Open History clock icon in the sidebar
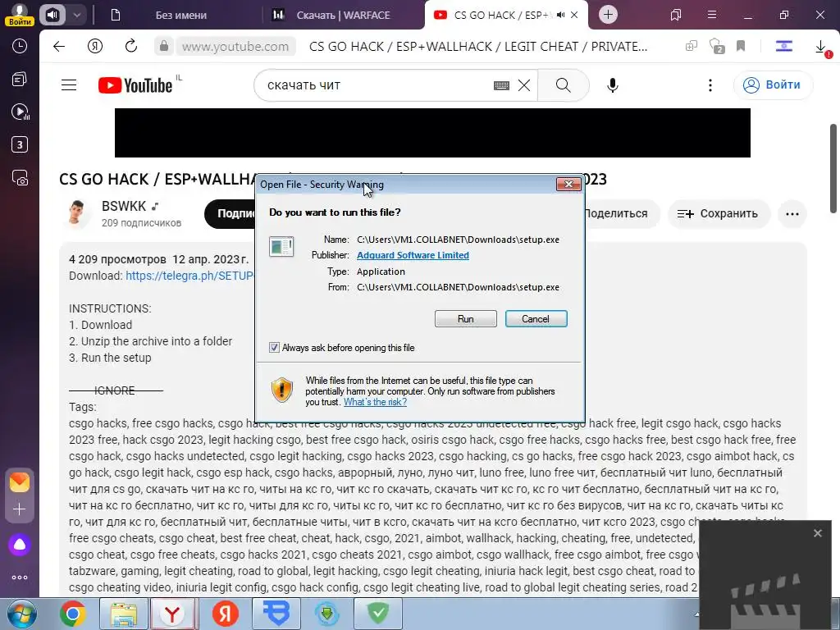Screen dimensions: 840x630 (20, 47)
